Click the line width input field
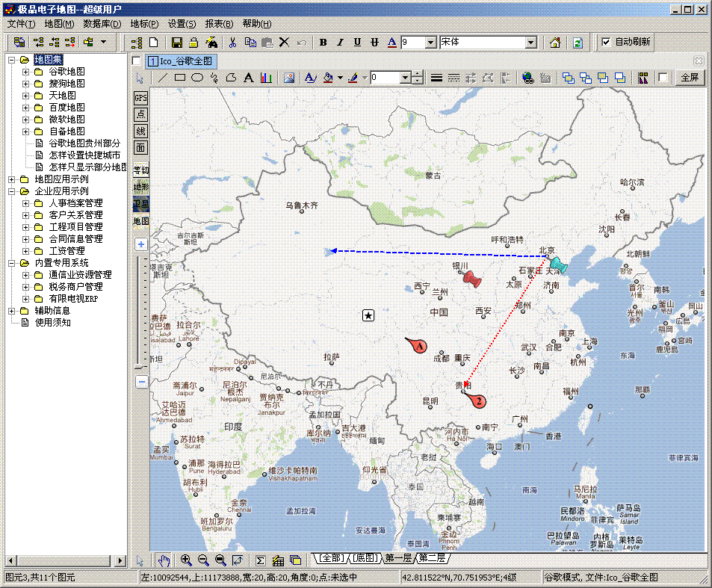The image size is (712, 588). 385,78
